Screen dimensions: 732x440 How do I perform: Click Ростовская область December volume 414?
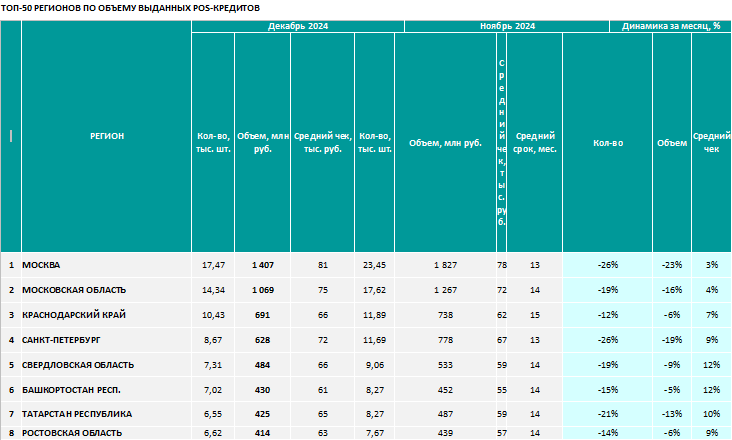pos(262,433)
